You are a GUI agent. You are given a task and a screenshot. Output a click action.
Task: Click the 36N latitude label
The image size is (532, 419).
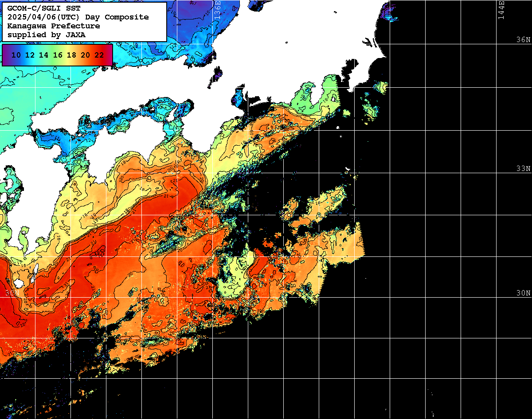point(523,39)
